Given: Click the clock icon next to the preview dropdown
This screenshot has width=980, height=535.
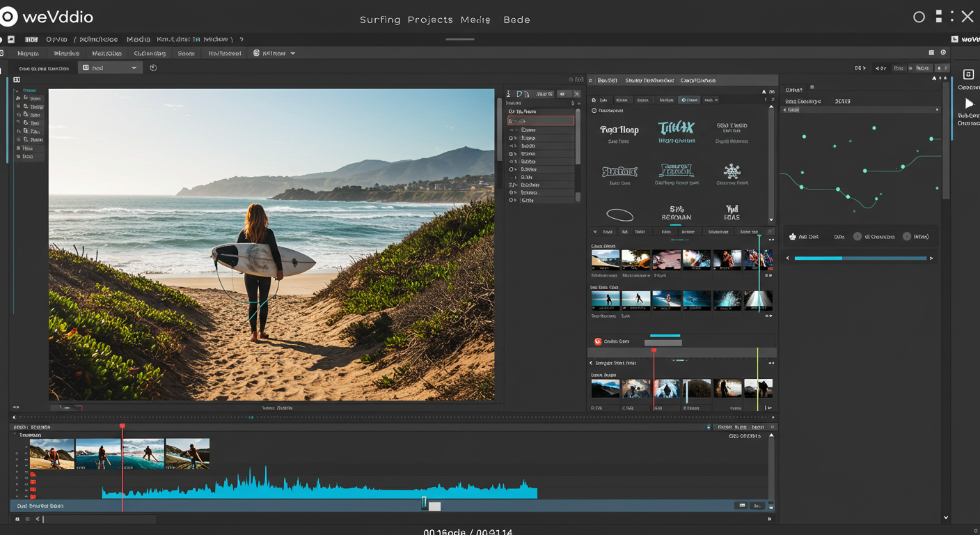Looking at the screenshot, I should point(153,68).
